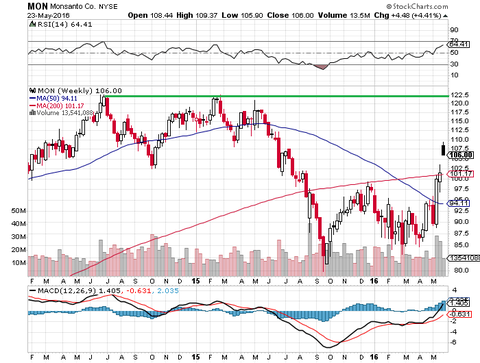
Task: Click the 64.41 RSI value tag on right axis
Action: coord(459,44)
